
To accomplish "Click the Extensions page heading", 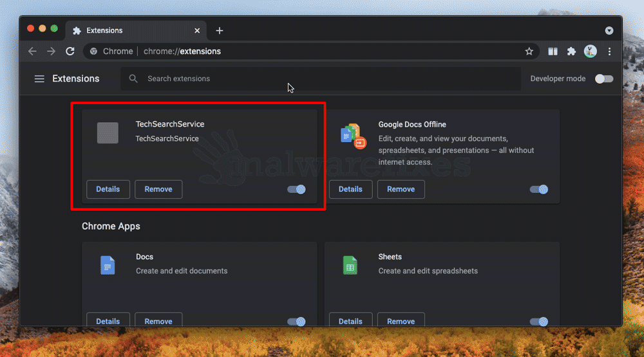I will click(75, 78).
